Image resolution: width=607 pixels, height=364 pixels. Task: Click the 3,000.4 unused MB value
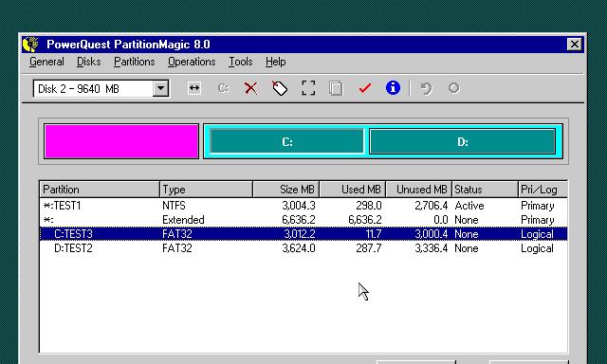tap(432, 234)
